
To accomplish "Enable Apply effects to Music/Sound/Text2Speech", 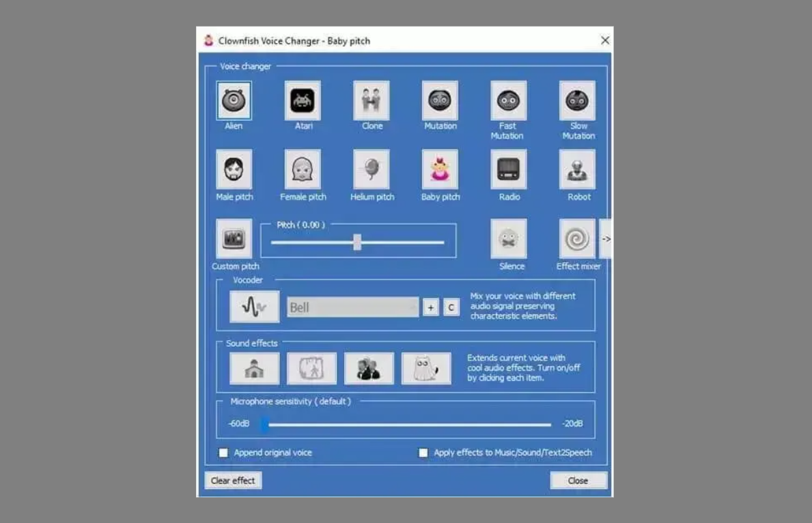I will 423,453.
